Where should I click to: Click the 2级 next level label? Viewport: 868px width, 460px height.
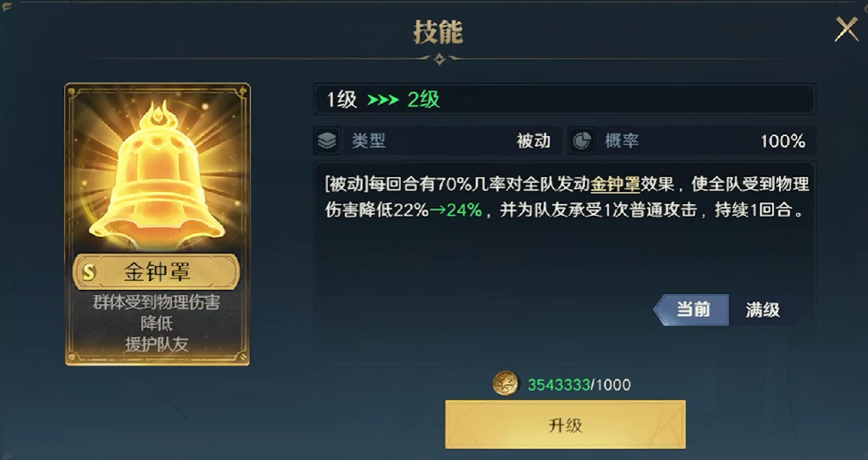coord(423,100)
